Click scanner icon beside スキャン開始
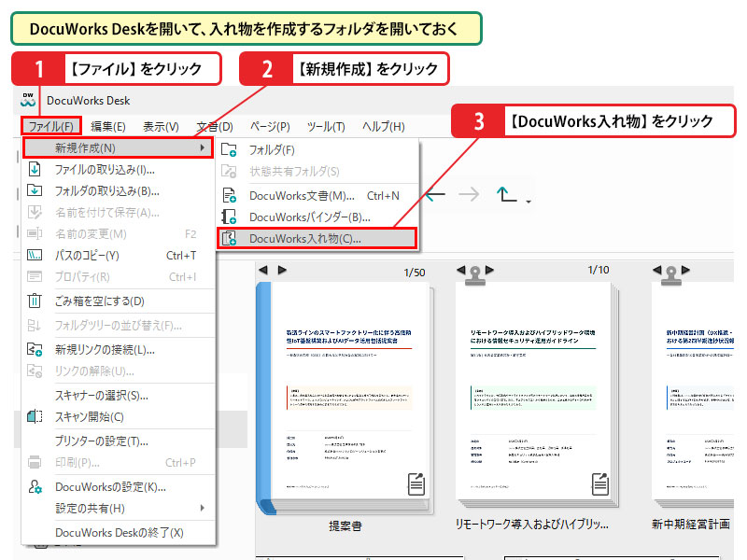 click(x=35, y=416)
